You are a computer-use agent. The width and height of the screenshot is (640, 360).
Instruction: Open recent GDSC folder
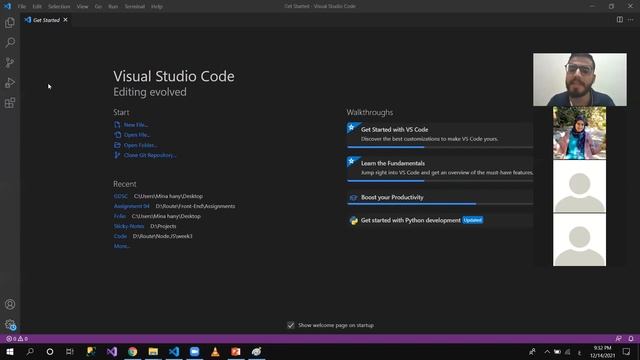tap(120, 196)
